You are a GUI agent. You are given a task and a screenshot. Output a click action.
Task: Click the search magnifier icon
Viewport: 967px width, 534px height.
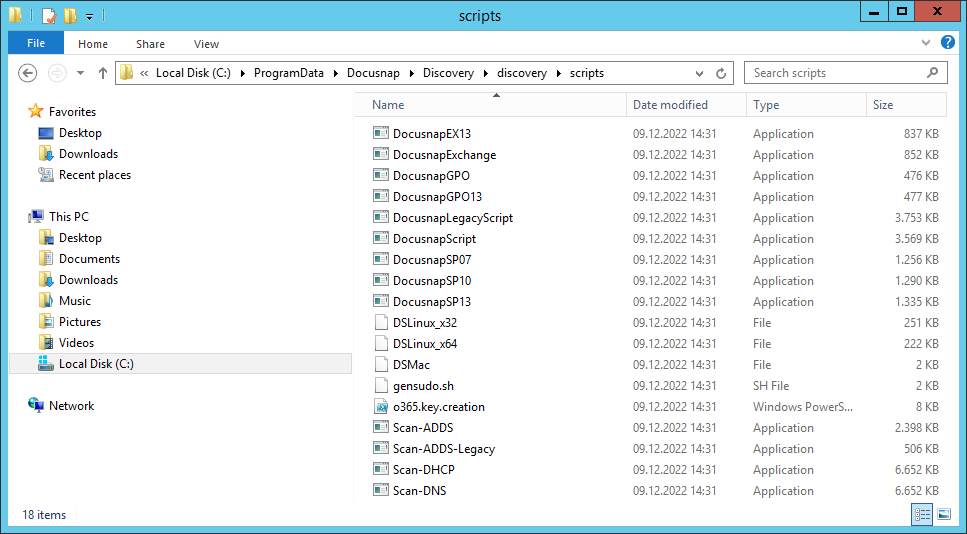[x=932, y=72]
